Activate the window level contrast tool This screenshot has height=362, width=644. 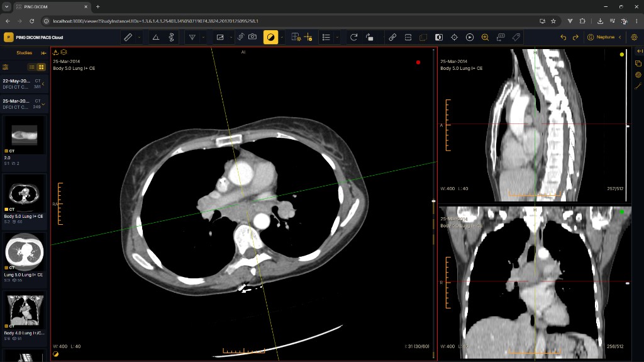(x=270, y=37)
